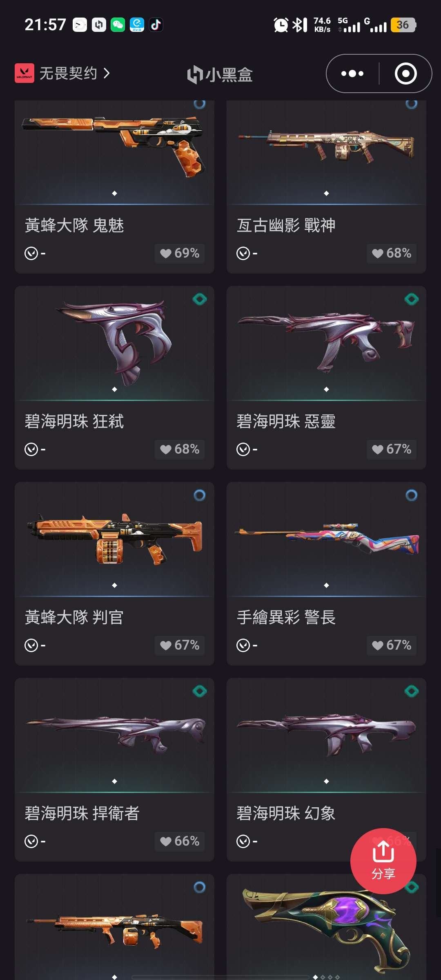Click teal tier icon on 碧海明珠 惡靈
441x980 pixels.
(x=412, y=299)
